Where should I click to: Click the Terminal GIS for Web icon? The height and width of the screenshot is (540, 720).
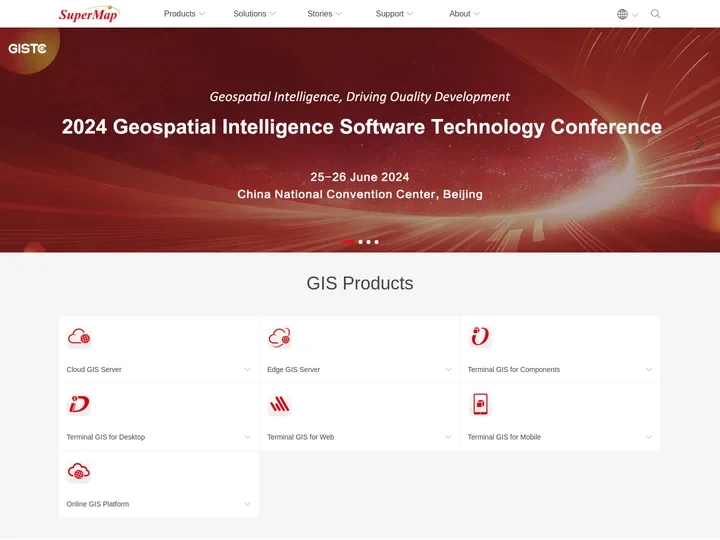280,405
